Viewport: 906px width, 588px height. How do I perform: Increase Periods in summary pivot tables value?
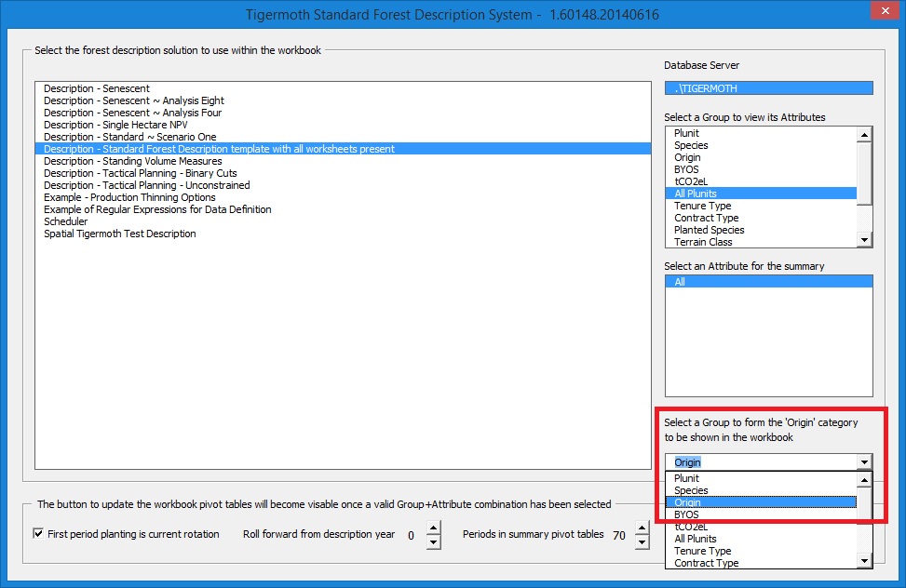click(x=642, y=528)
